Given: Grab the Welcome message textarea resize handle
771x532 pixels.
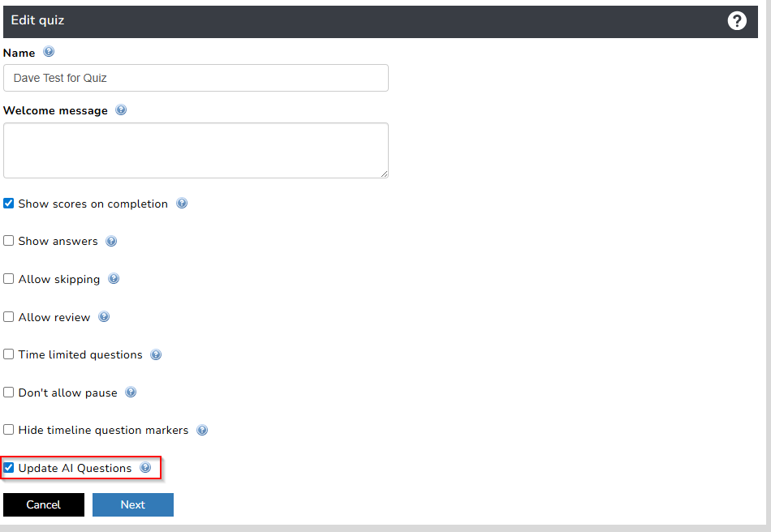Looking at the screenshot, I should tap(384, 174).
